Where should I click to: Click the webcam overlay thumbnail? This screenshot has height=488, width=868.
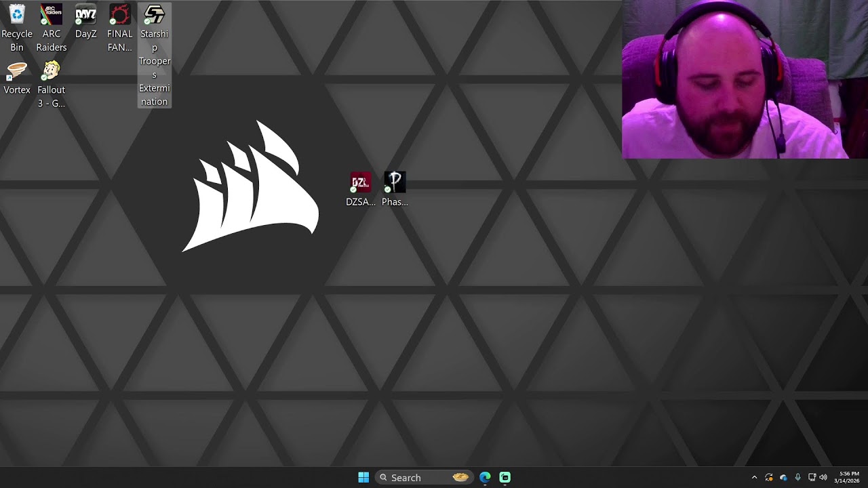745,79
